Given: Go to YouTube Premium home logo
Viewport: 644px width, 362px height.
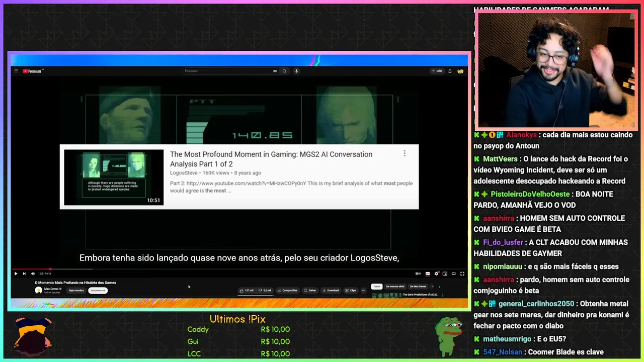Looking at the screenshot, I should (x=33, y=71).
